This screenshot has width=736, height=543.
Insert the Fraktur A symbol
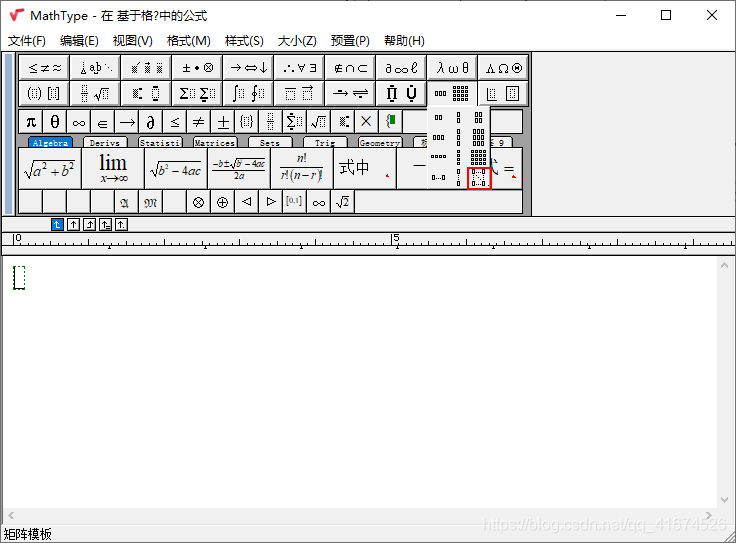[125, 202]
